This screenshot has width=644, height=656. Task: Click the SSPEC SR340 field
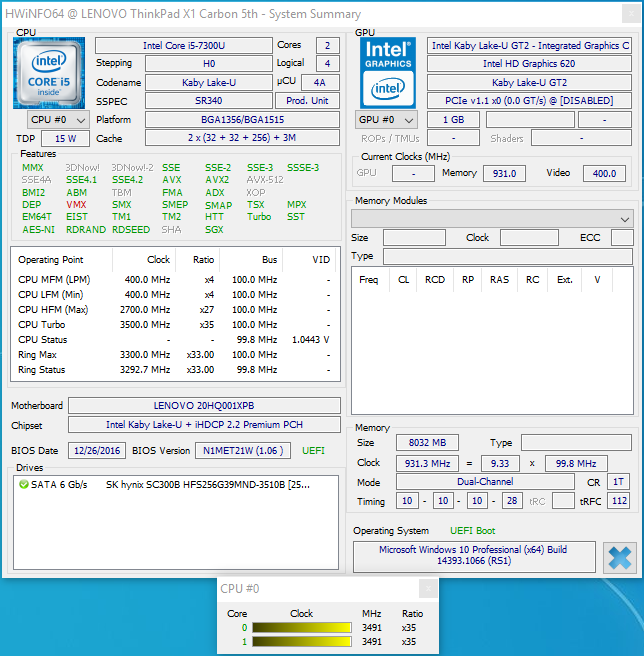pyautogui.click(x=209, y=101)
